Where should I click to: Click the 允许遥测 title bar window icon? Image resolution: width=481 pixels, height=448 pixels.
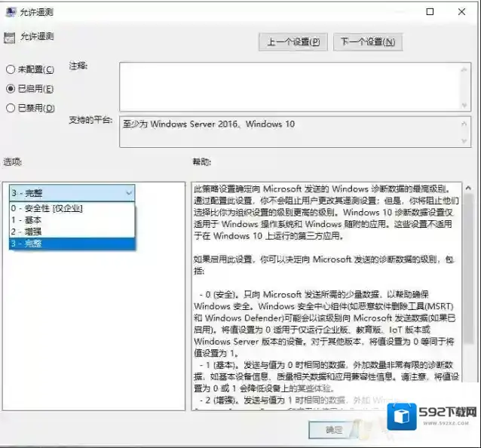(10, 12)
